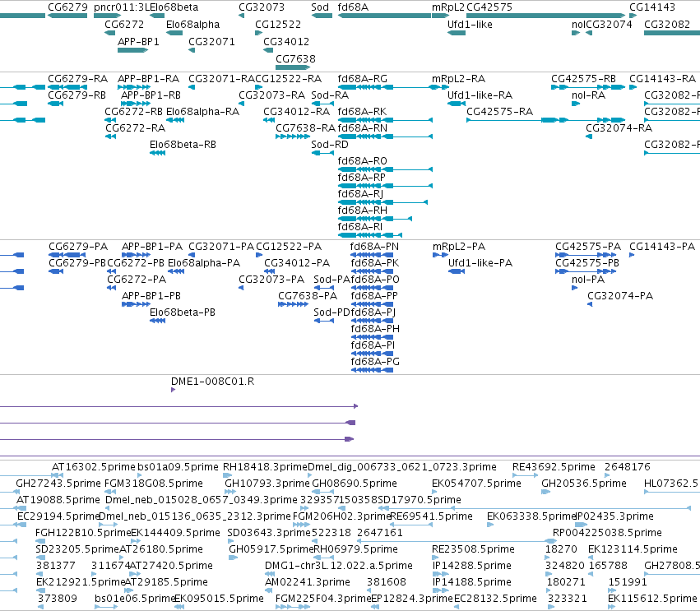700x611 pixels.
Task: Click transcript CG6272-RB
Action: point(133,112)
